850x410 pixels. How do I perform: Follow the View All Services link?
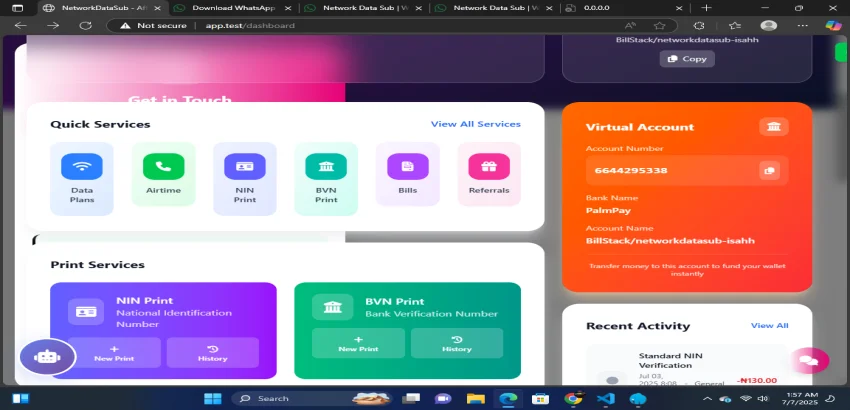tap(475, 124)
